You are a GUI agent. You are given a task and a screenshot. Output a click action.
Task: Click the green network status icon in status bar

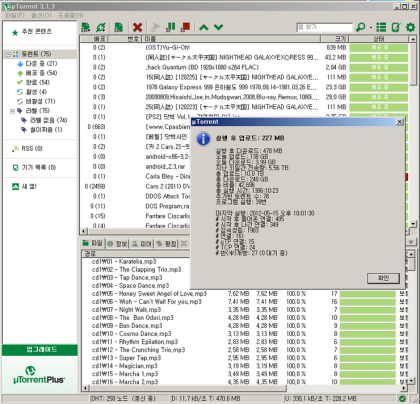pyautogui.click(x=402, y=398)
